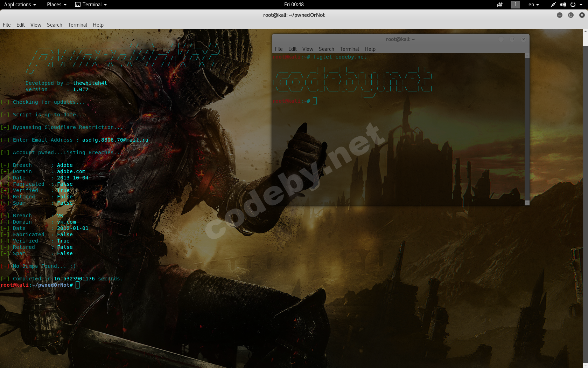Click the screen recorder icon in top bar

coord(500,5)
